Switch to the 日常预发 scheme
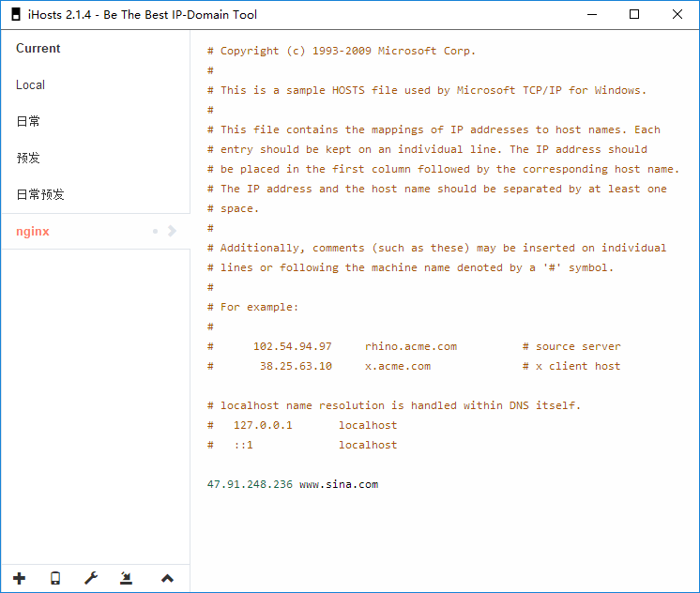 coord(40,195)
